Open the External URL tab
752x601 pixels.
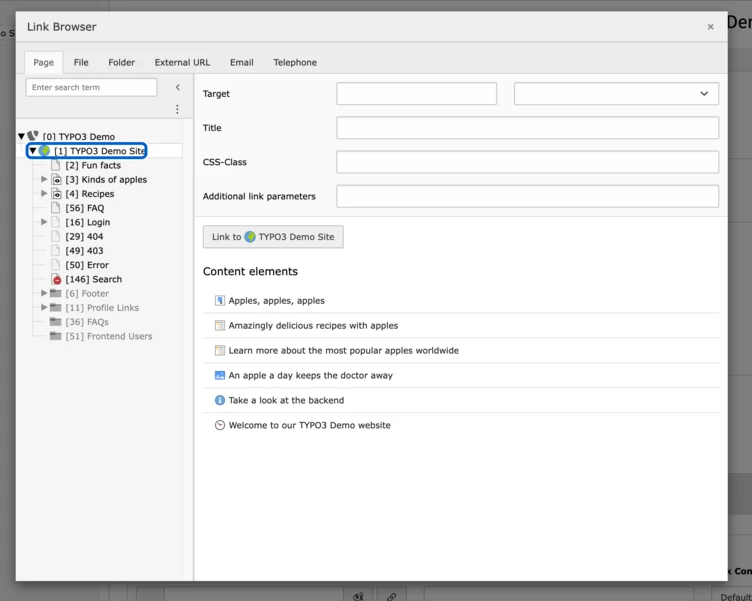tap(182, 62)
